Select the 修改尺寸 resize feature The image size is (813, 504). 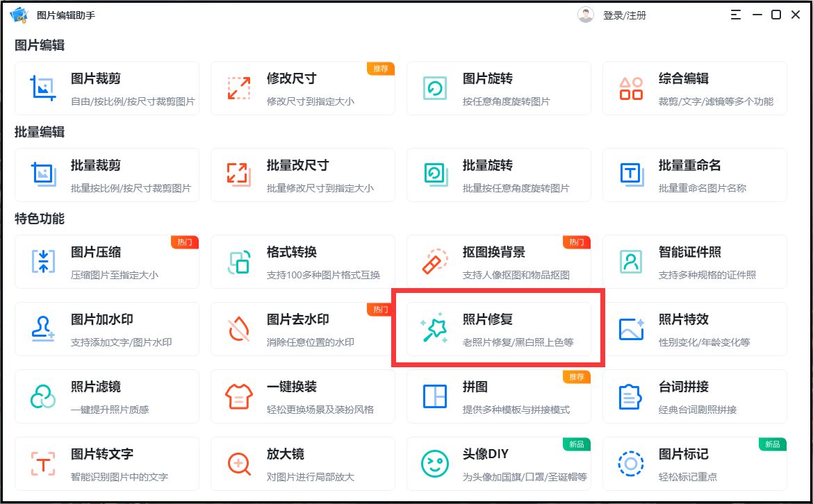pyautogui.click(x=302, y=87)
